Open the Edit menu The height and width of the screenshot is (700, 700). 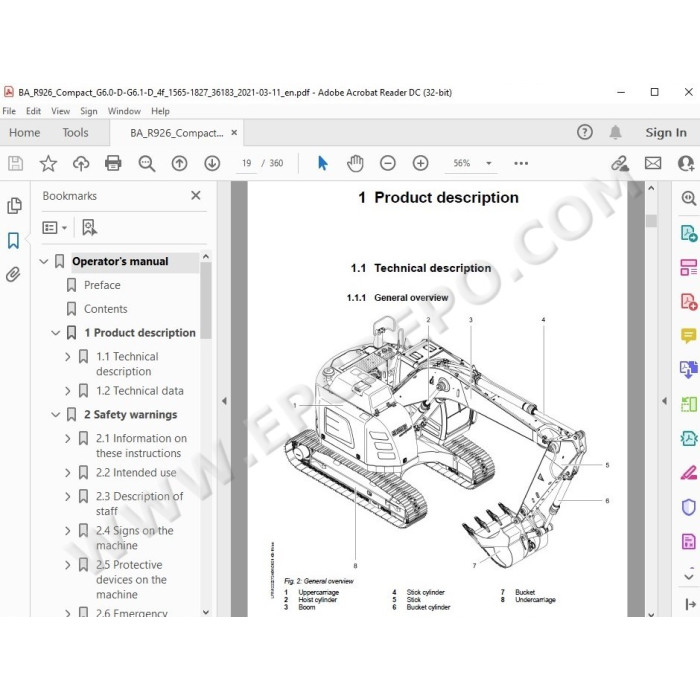point(33,111)
